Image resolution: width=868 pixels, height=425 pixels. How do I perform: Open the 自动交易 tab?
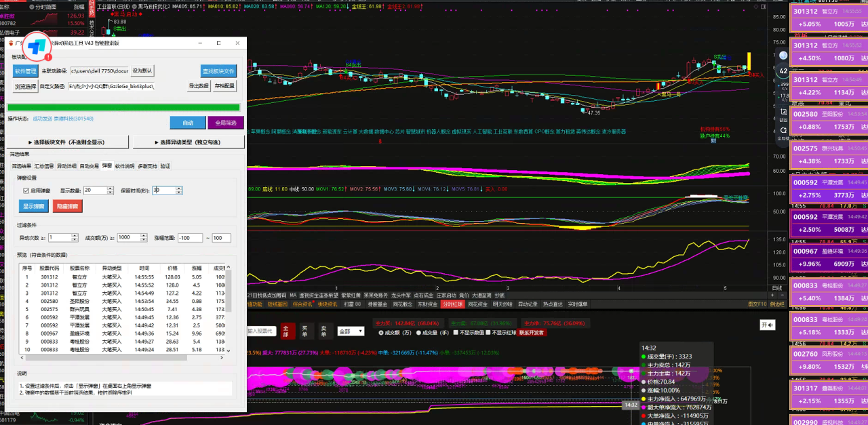[89, 165]
